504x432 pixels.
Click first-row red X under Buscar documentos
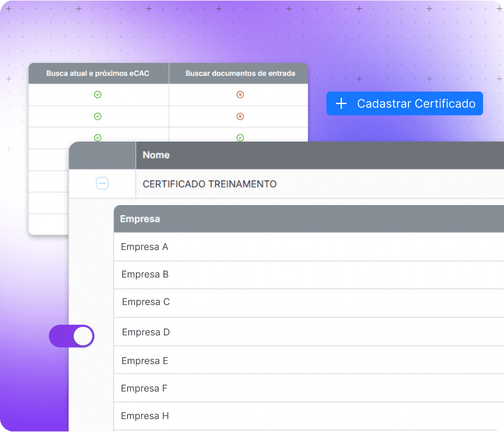(x=240, y=94)
